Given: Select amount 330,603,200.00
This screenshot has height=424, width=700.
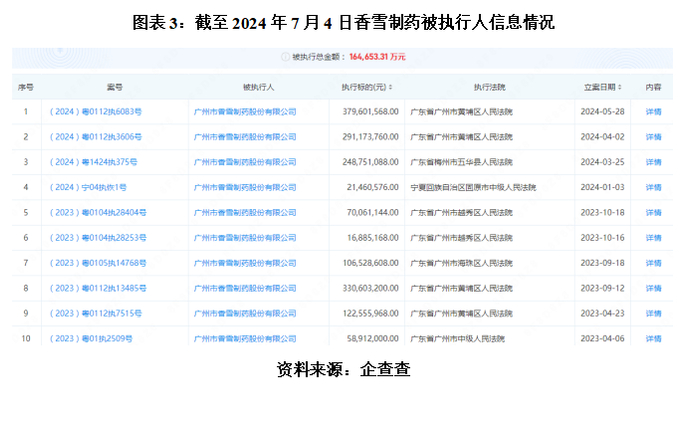Looking at the screenshot, I should pyautogui.click(x=371, y=288).
